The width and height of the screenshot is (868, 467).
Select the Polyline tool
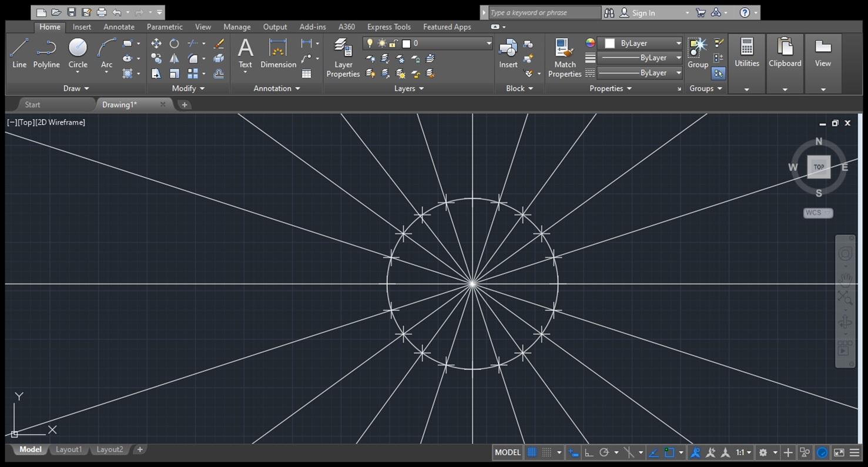[46, 53]
